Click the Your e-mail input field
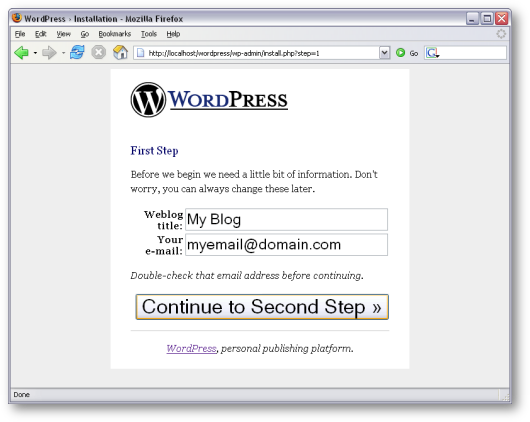530x422 pixels. 286,244
